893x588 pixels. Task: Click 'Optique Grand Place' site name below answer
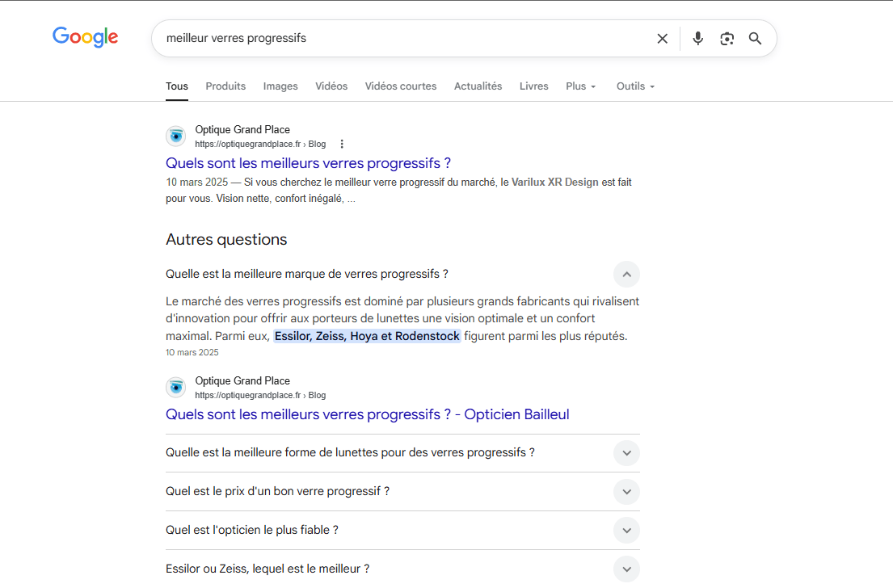pyautogui.click(x=242, y=380)
